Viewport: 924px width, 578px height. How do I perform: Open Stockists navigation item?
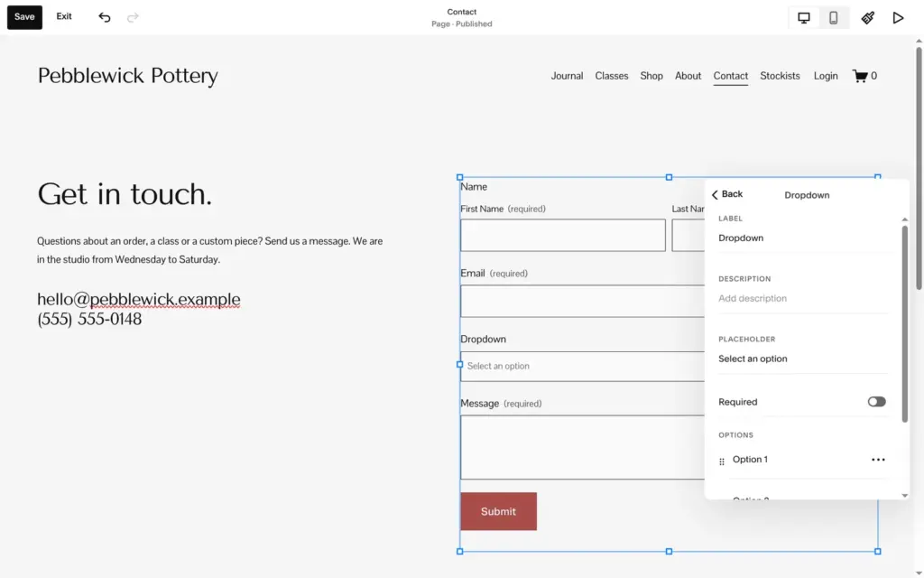780,76
